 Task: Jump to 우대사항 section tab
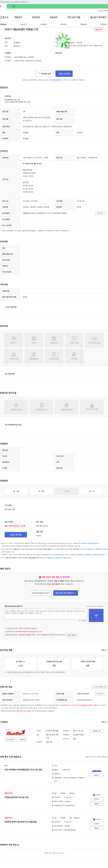(x=43, y=24)
